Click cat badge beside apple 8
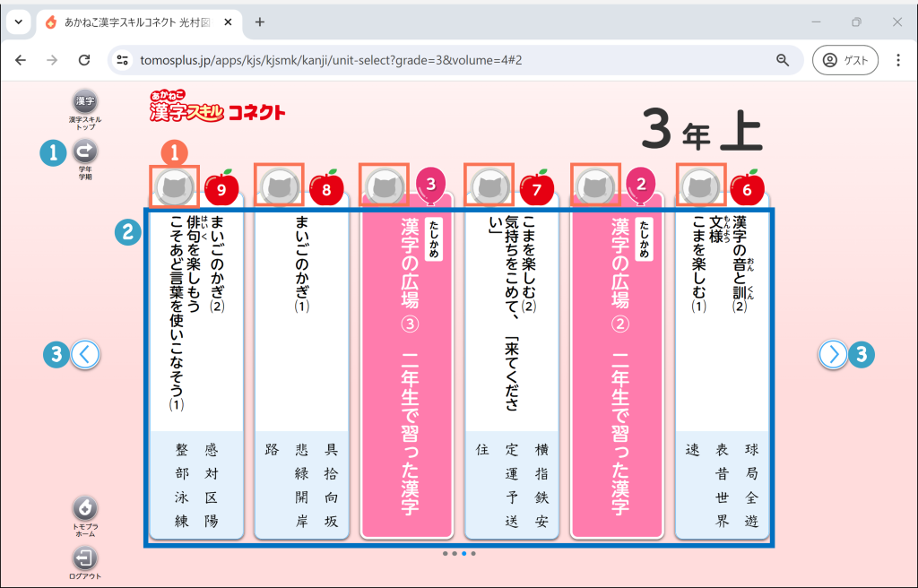The width and height of the screenshot is (918, 588). pos(280,186)
